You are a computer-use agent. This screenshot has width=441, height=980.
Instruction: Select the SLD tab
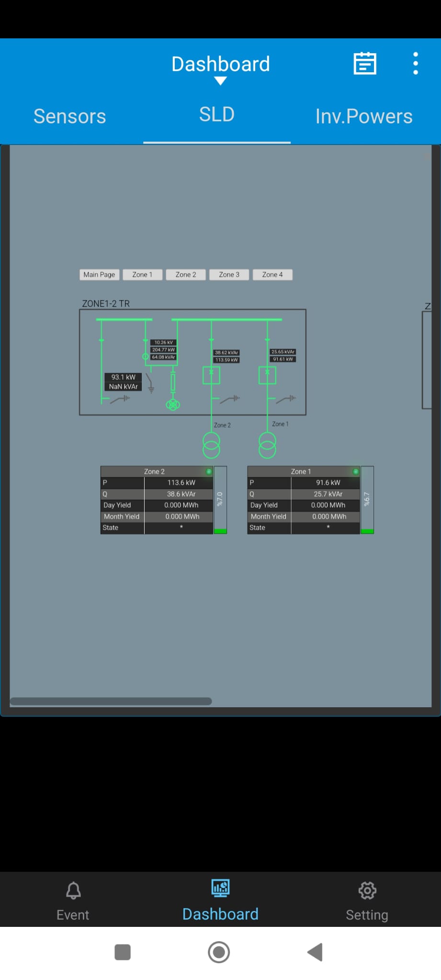(217, 115)
